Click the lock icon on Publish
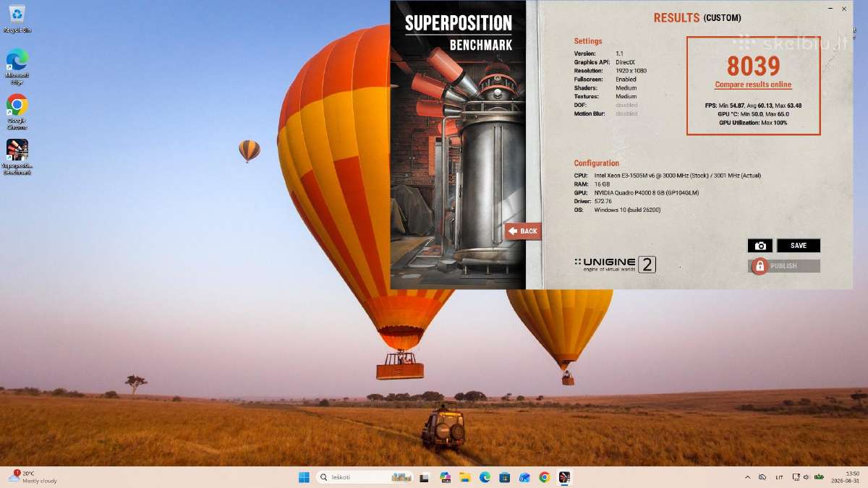This screenshot has width=868, height=488. coord(759,266)
